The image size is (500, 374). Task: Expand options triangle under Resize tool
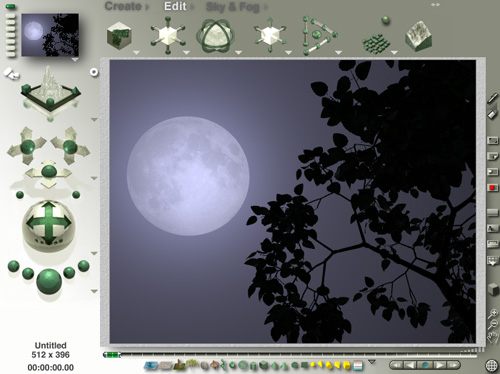(x=186, y=53)
